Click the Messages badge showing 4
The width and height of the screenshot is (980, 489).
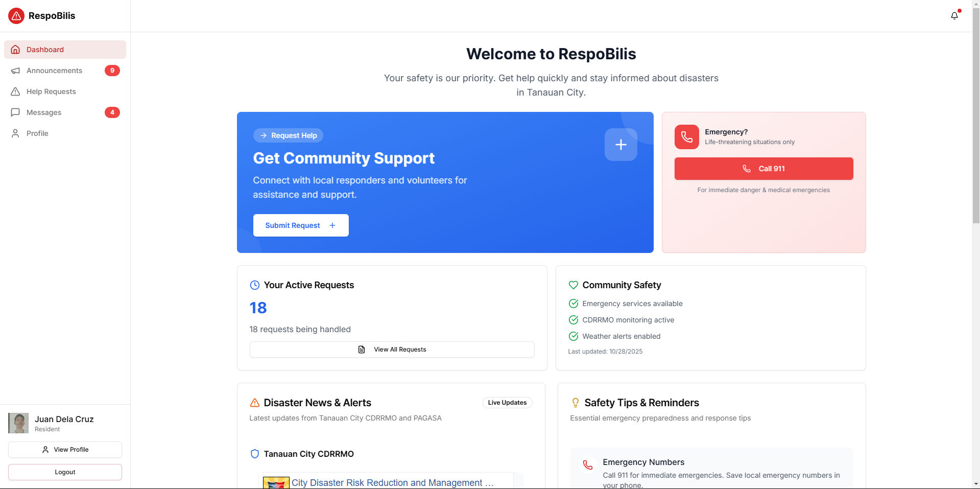tap(112, 112)
